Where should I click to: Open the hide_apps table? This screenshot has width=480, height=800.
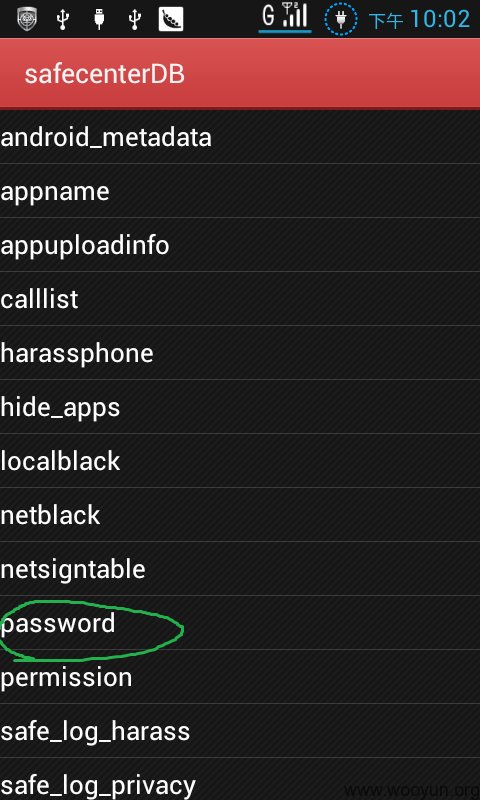click(x=240, y=407)
